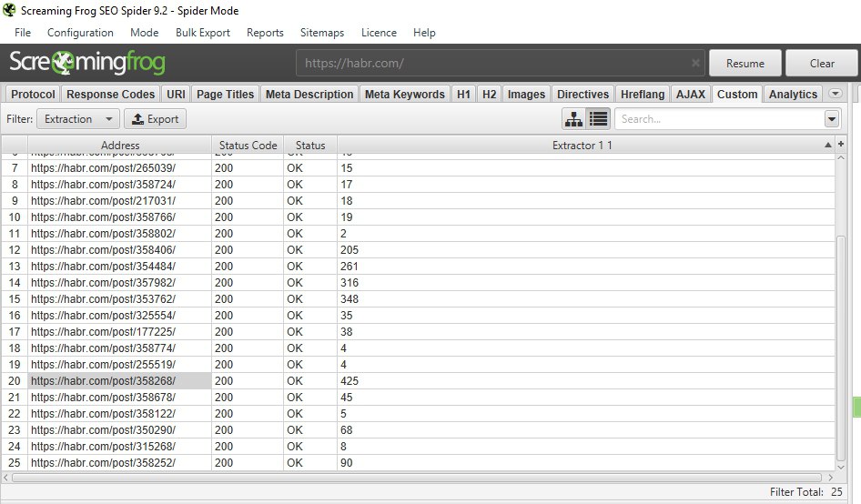Switch to the Meta Keywords tab
Image resolution: width=861 pixels, height=504 pixels.
(x=405, y=95)
